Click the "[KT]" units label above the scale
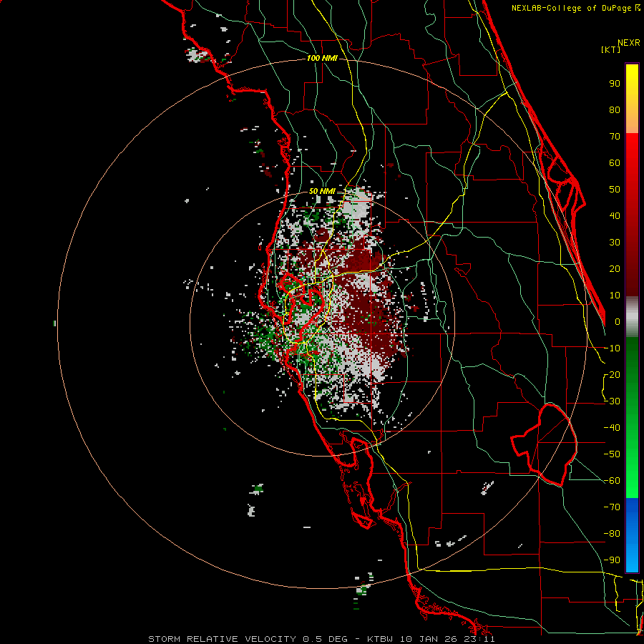This screenshot has height=644, width=644. (611, 49)
